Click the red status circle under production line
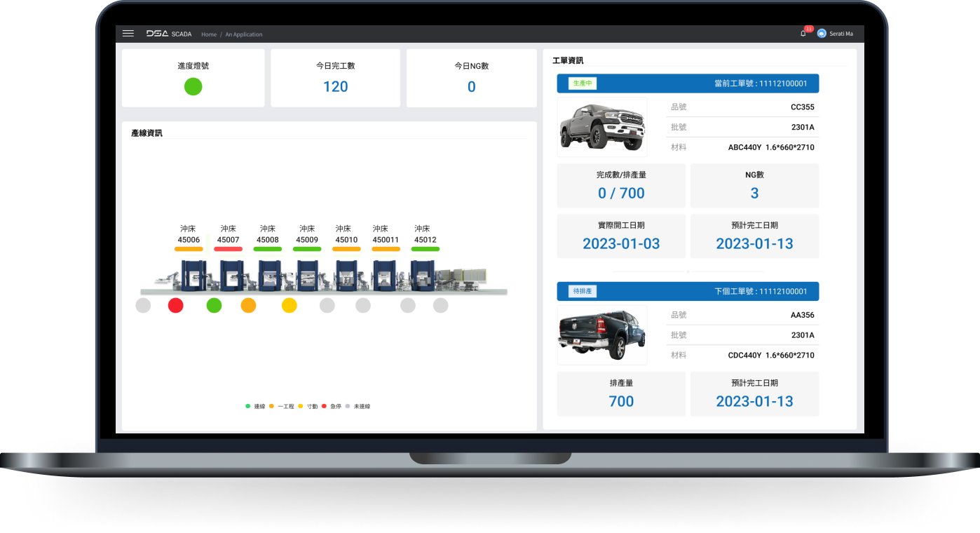Viewport: 980px width, 533px height. coord(176,305)
